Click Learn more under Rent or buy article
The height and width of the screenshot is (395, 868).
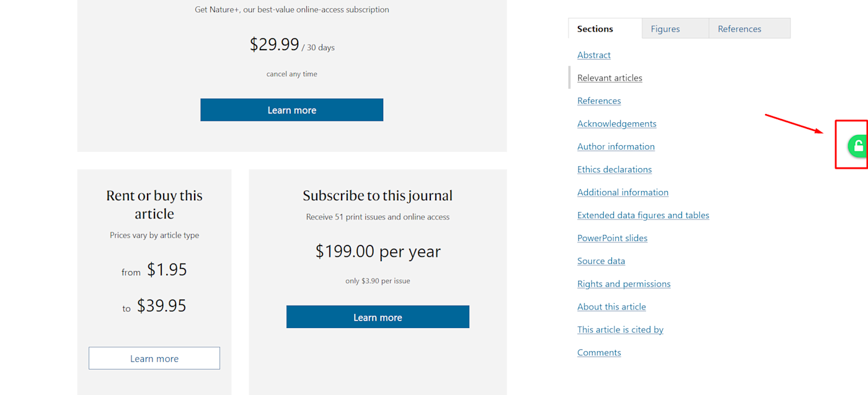[x=154, y=358]
